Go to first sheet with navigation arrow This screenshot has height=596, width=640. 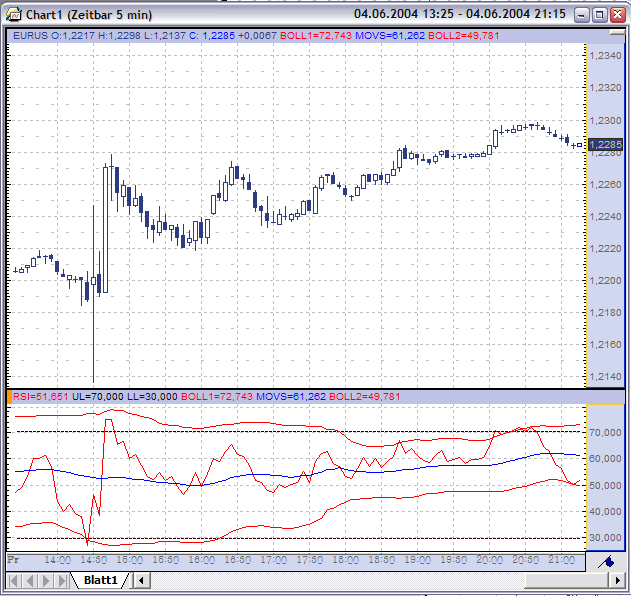point(13,580)
